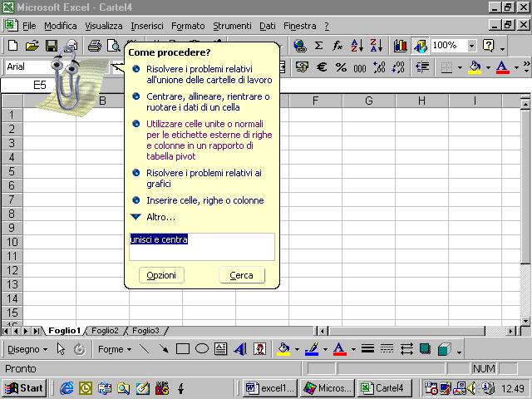This screenshot has width=532, height=399.
Task: Apply the red font color
Action: point(502,67)
